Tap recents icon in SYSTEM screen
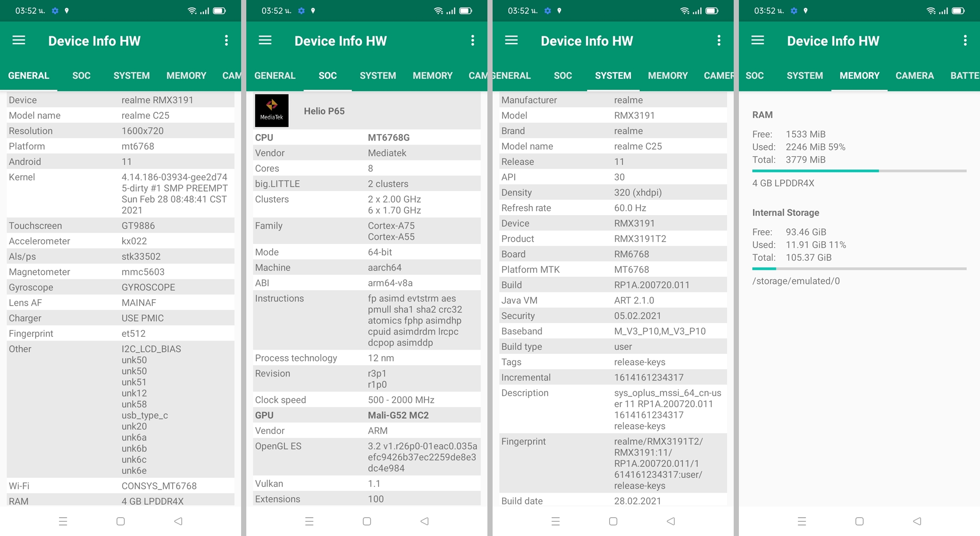 pos(556,521)
